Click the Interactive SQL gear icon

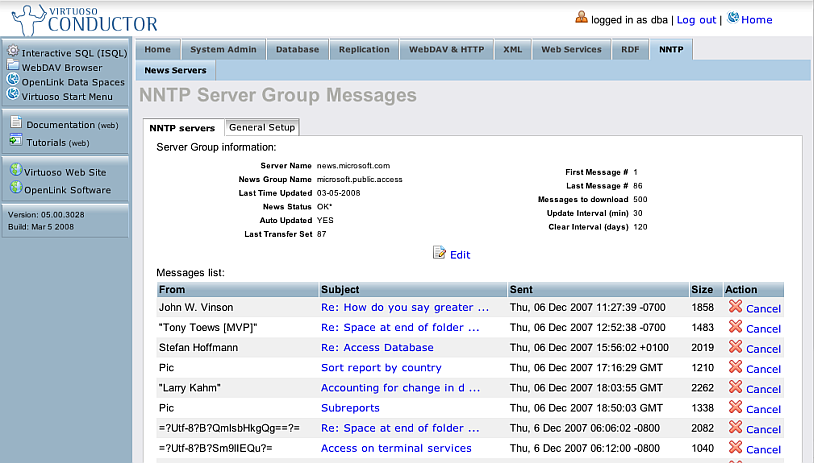click(x=13, y=51)
